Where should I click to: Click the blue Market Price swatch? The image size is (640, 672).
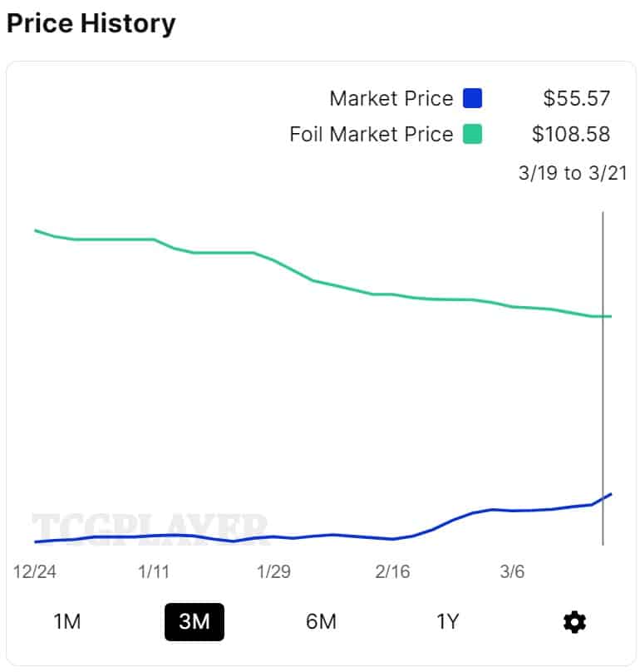pos(472,99)
